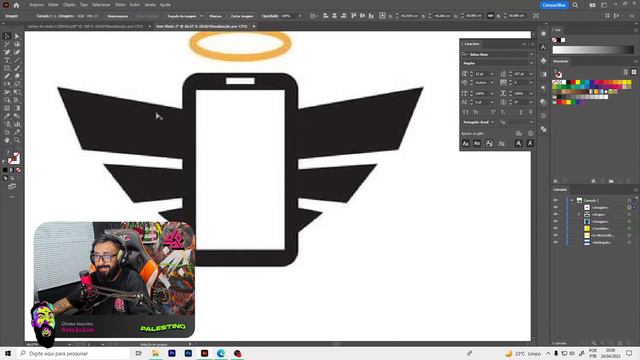Click vertical align bottom icon
The image size is (640, 360).
(371, 16)
